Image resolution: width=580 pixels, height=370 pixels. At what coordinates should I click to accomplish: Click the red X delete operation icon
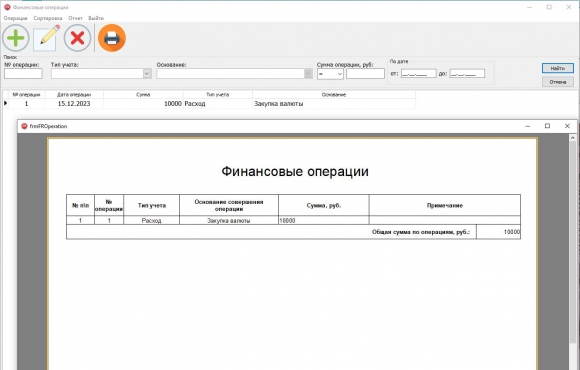pos(77,38)
